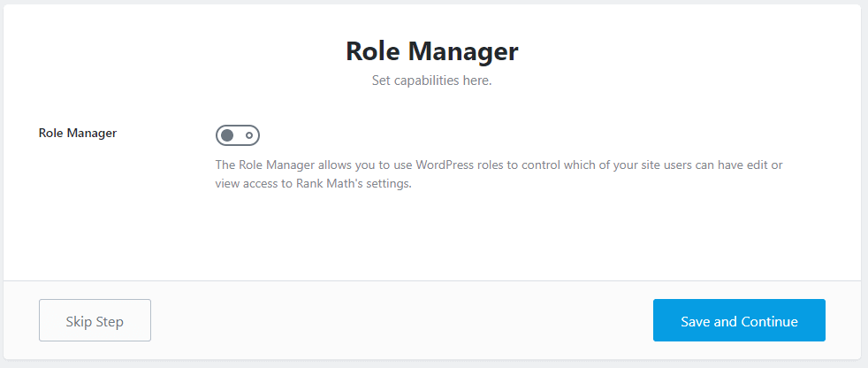The width and height of the screenshot is (868, 368).
Task: Click 'view access' in the description's second line
Action: pyautogui.click(x=247, y=185)
